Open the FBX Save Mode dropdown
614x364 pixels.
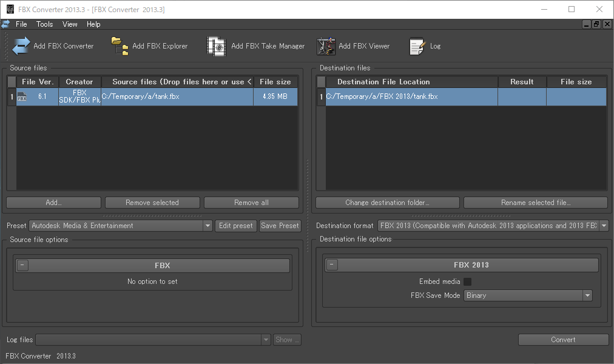click(x=587, y=295)
